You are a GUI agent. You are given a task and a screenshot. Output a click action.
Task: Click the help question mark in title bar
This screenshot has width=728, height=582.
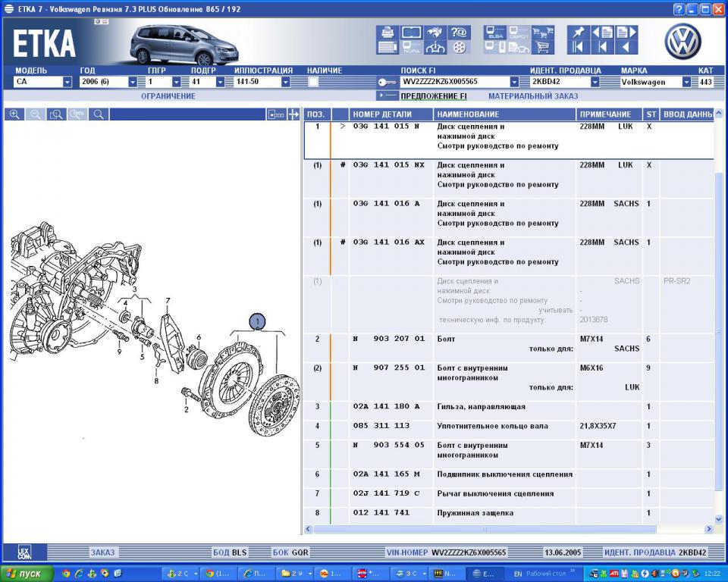pos(678,9)
